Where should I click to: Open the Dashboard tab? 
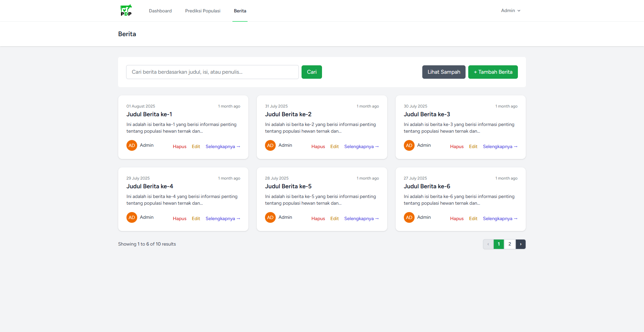coord(160,11)
